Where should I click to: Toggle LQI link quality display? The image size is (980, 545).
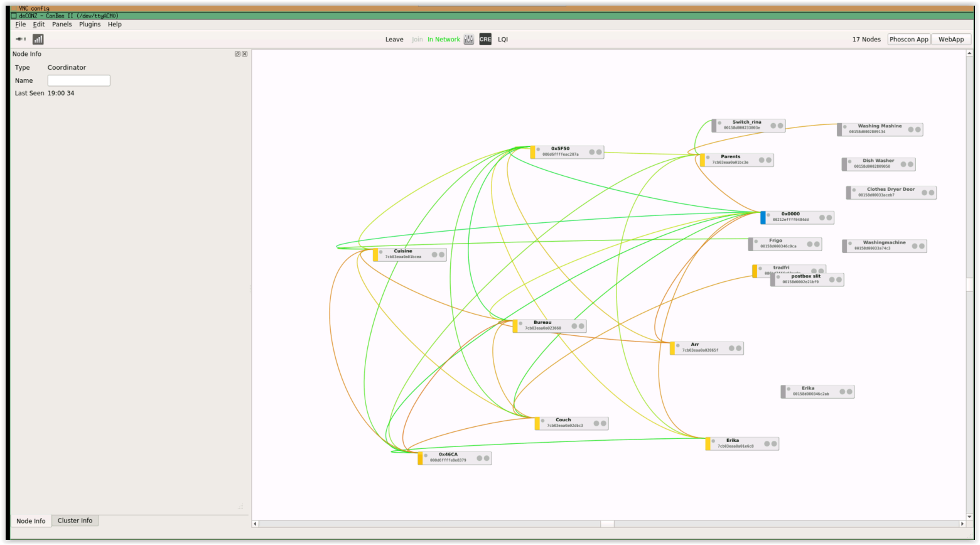(x=503, y=39)
